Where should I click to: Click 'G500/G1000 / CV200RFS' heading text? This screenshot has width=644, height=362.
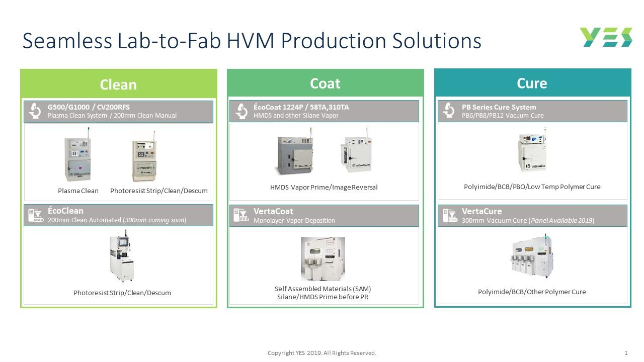coord(89,107)
